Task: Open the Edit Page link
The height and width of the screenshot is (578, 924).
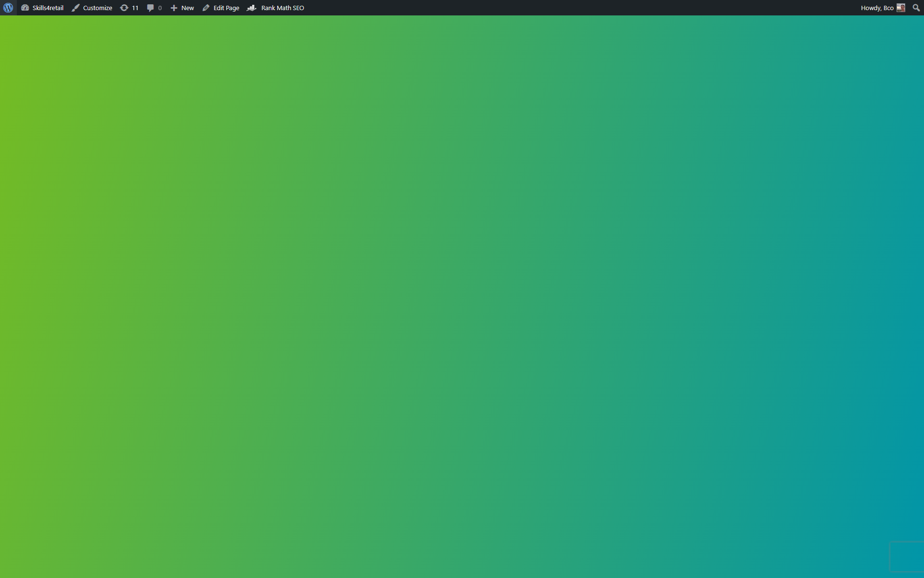Action: [226, 8]
